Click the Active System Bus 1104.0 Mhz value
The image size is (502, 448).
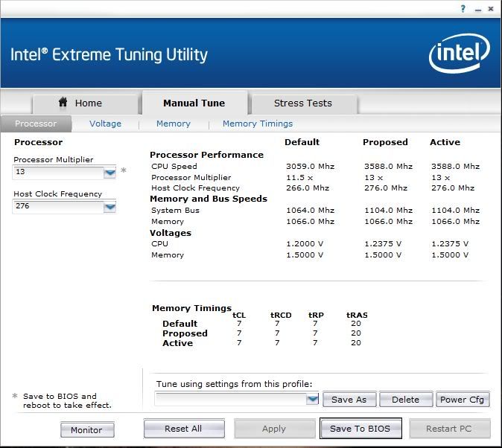pyautogui.click(x=456, y=211)
